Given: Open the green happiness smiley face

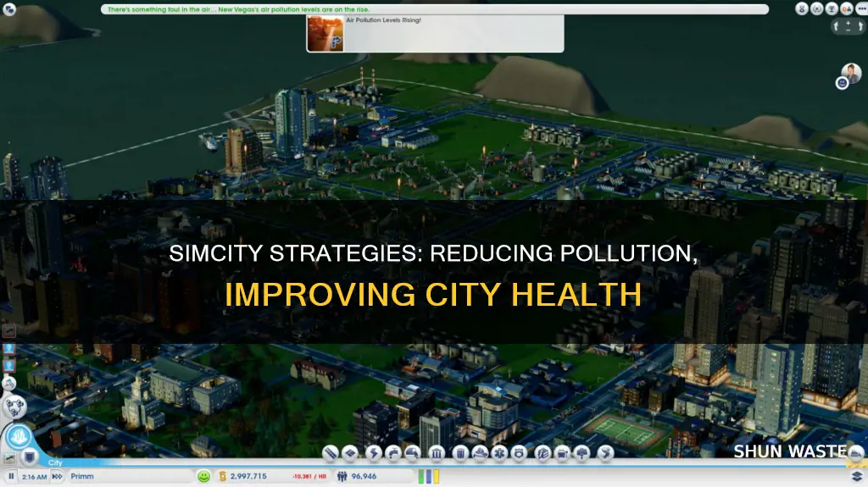Looking at the screenshot, I should coord(203,476).
